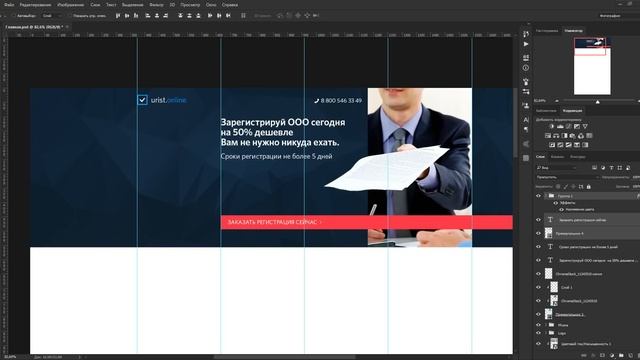Add a Levels adjustment
The image size is (640, 360).
point(560,126)
